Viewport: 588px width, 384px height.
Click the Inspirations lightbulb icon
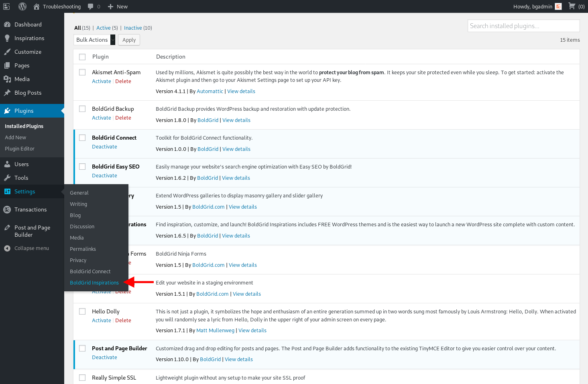(x=7, y=38)
